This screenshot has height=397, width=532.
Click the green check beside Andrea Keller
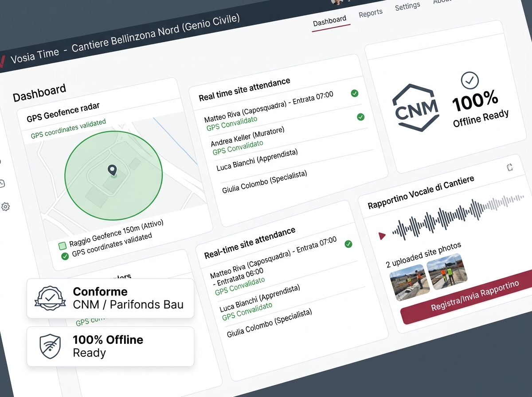tap(361, 117)
